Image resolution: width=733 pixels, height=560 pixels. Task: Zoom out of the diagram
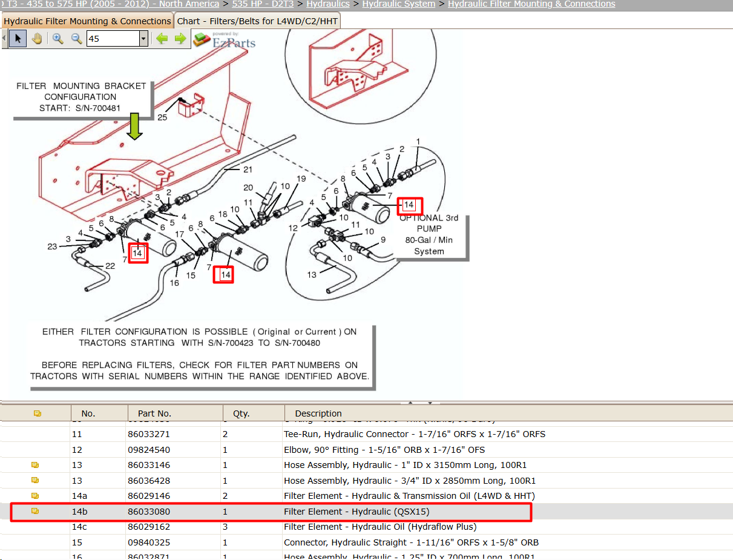click(x=76, y=39)
